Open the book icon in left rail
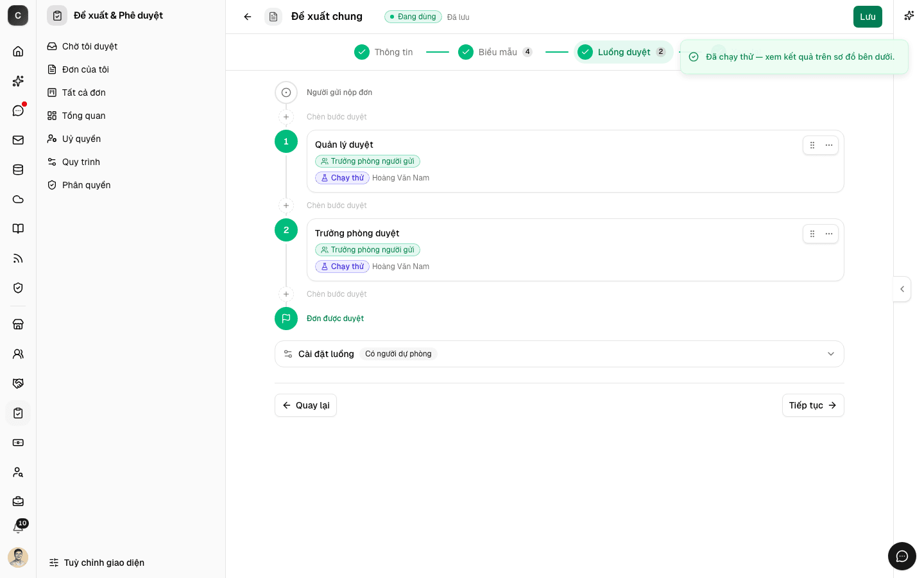This screenshot has height=578, width=924. [x=18, y=229]
